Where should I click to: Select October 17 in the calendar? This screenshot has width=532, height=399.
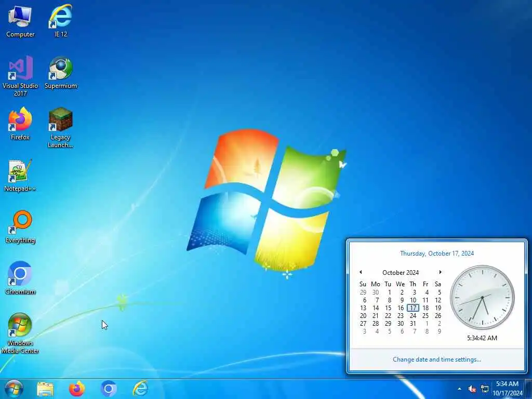413,308
